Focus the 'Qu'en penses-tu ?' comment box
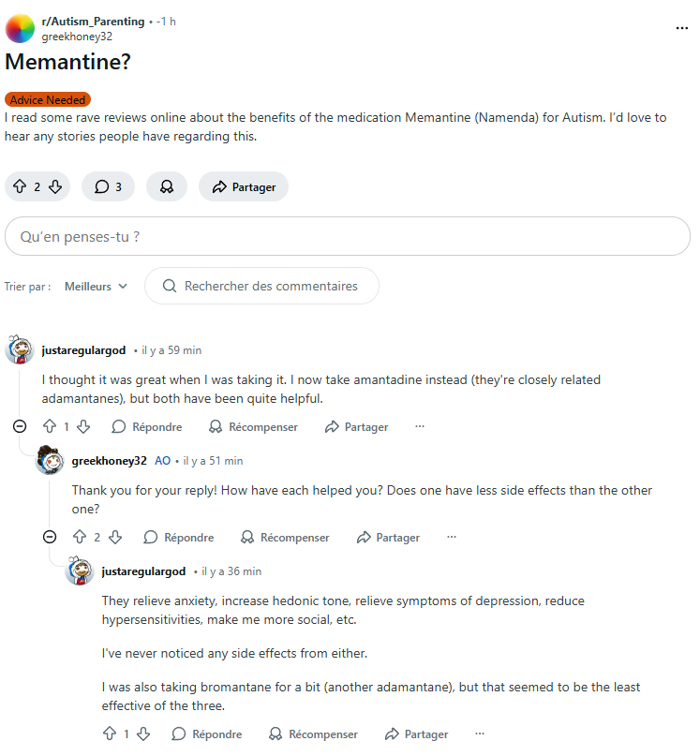Image resolution: width=700 pixels, height=756 pixels. click(348, 237)
